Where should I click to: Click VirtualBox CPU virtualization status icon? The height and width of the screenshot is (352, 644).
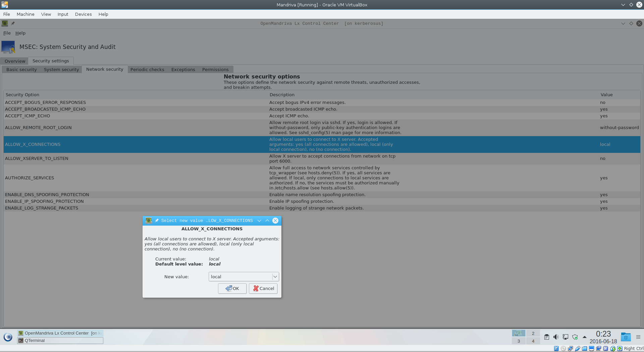click(x=605, y=349)
